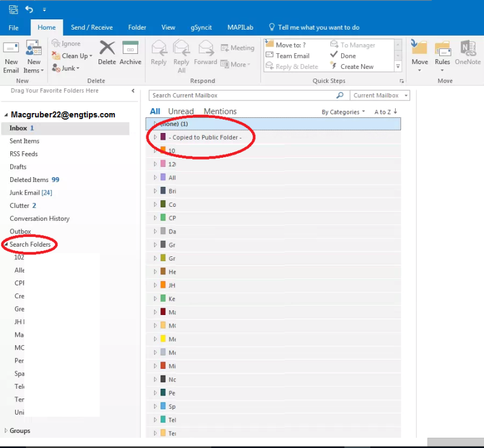This screenshot has width=484, height=448.
Task: Filter by Mentions
Action: [x=220, y=111]
